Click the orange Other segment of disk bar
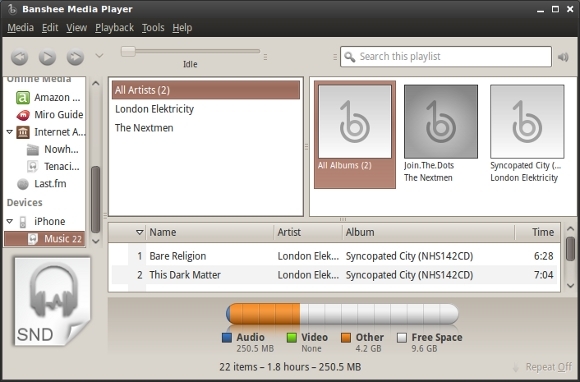Viewport: 580px width, 382px height. pyautogui.click(x=265, y=314)
